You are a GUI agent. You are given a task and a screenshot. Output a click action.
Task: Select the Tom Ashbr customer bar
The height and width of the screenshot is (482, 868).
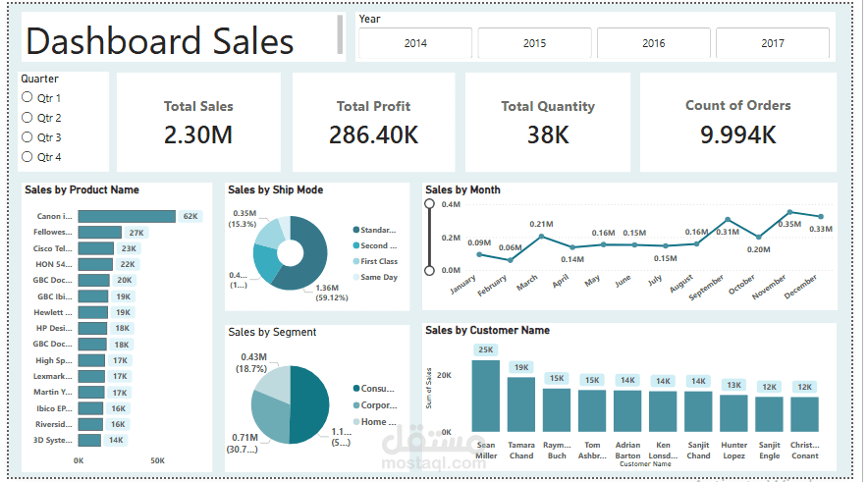[592, 410]
